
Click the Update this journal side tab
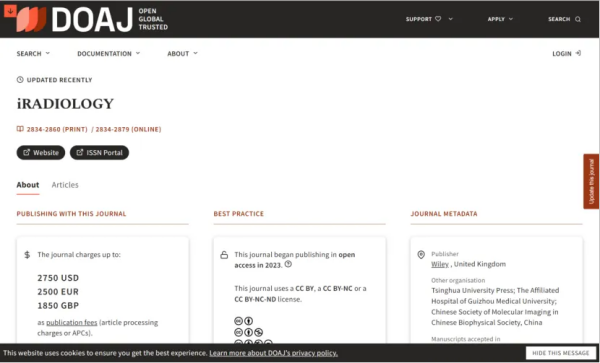592,181
